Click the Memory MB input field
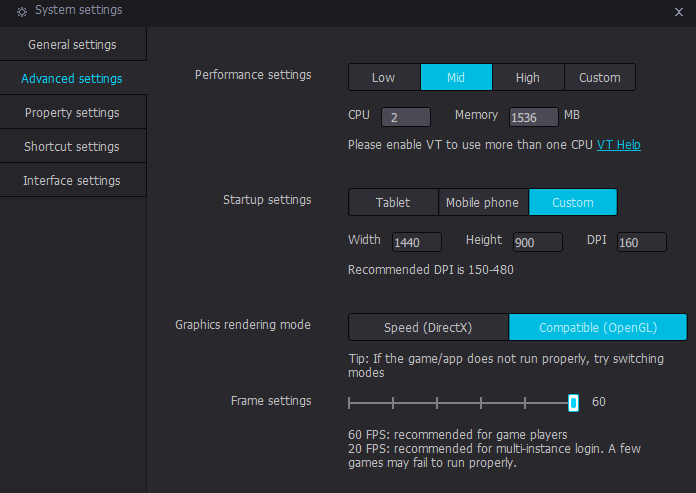 click(x=534, y=117)
